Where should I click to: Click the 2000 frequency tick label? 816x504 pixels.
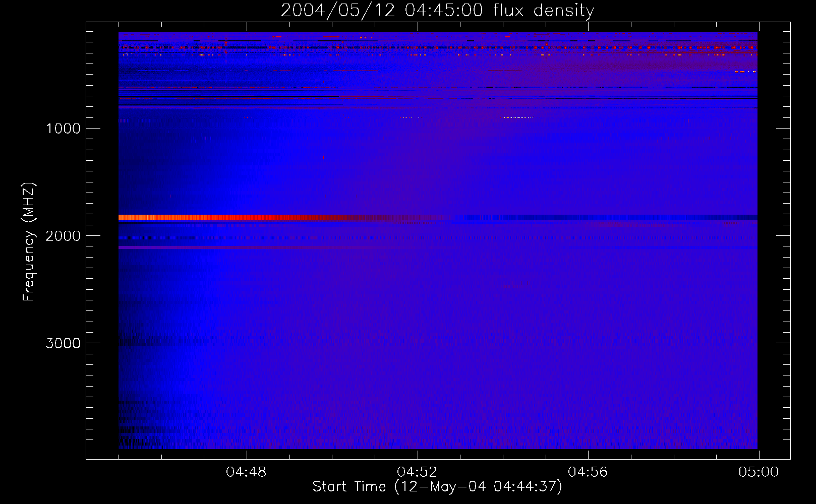63,236
